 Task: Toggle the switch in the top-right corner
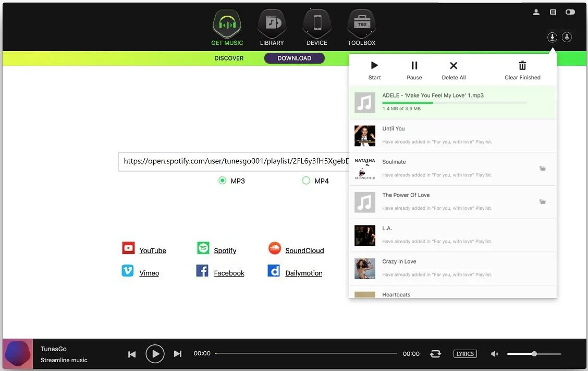[x=570, y=12]
